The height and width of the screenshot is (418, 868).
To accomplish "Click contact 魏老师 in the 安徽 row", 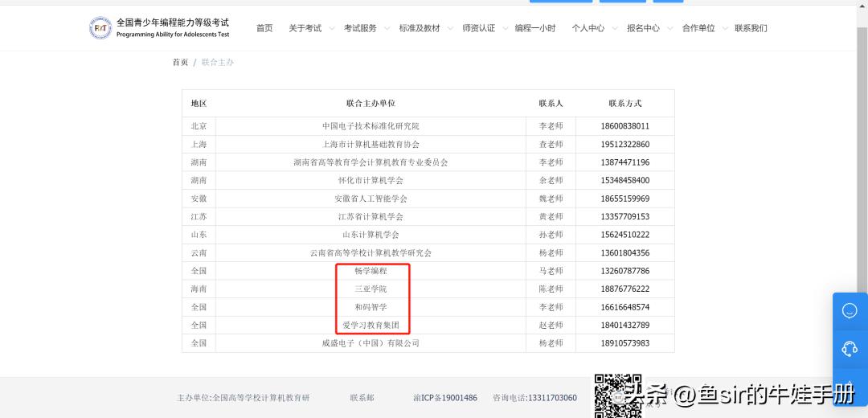I will pos(551,199).
